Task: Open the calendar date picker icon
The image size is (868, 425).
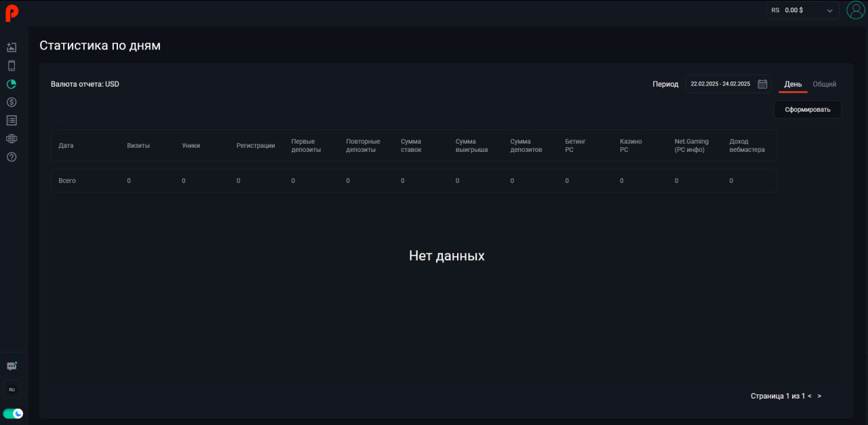Action: [762, 84]
